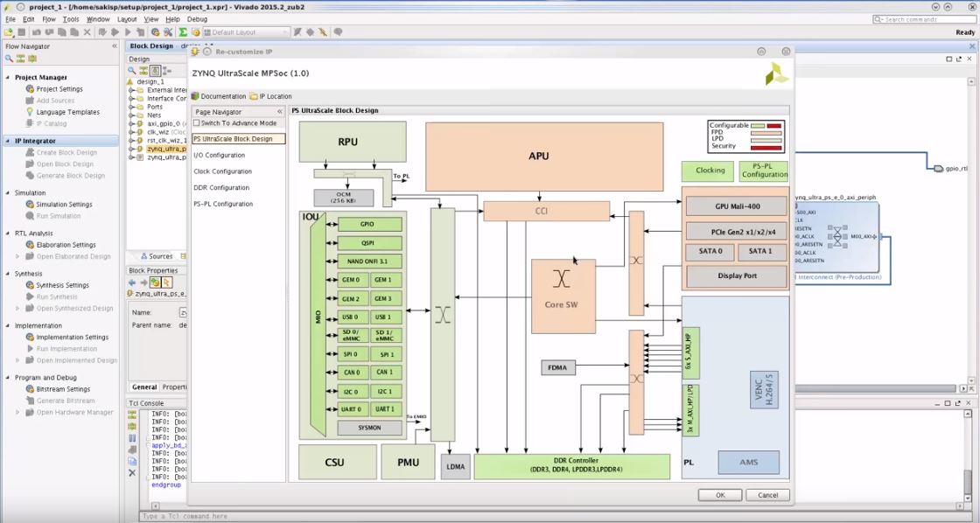Enable Switch To Advance Mode checkbox
The height and width of the screenshot is (523, 980).
(196, 123)
